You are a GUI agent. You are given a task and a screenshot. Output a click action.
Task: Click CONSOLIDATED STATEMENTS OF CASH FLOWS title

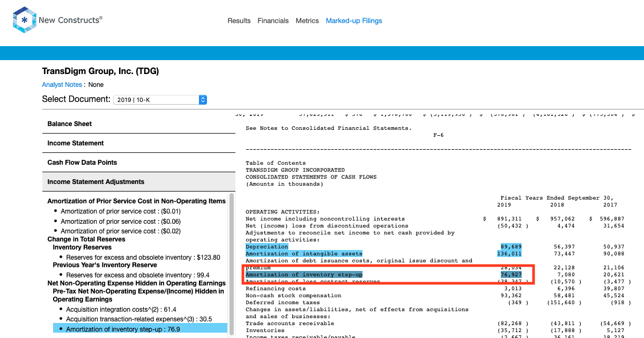click(x=311, y=177)
